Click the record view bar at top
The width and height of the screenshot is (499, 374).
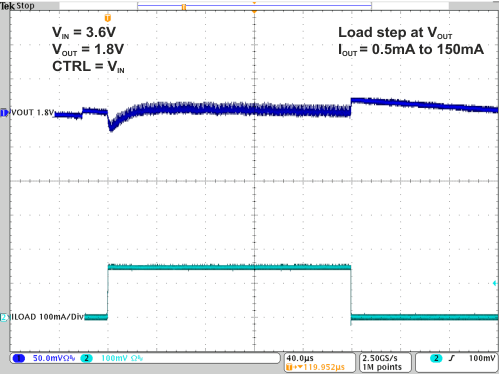254,5
